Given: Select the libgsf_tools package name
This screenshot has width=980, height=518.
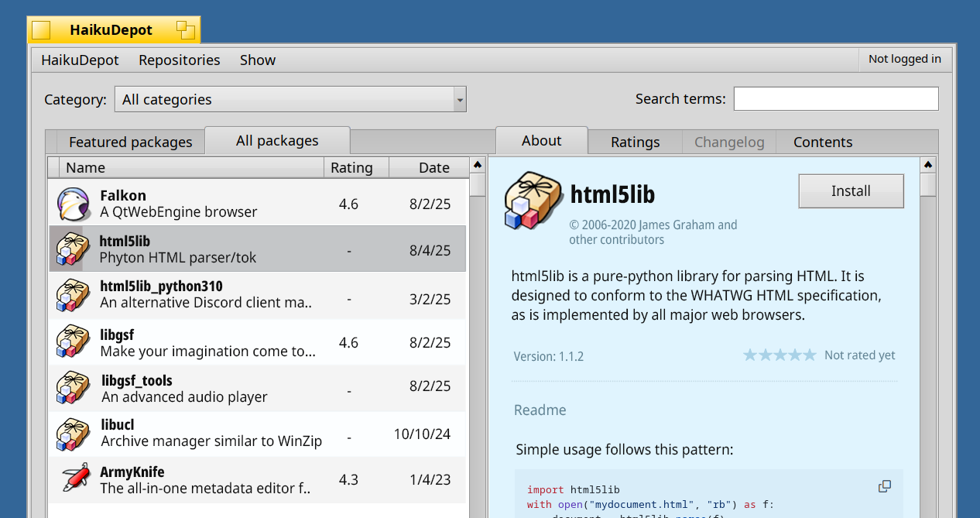Looking at the screenshot, I should (x=137, y=380).
